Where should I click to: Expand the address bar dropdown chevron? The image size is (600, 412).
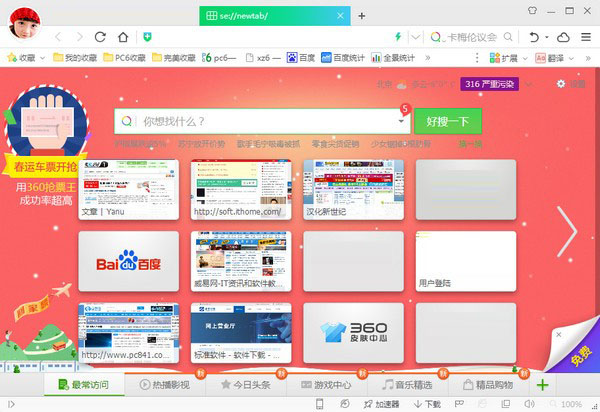pyautogui.click(x=415, y=37)
